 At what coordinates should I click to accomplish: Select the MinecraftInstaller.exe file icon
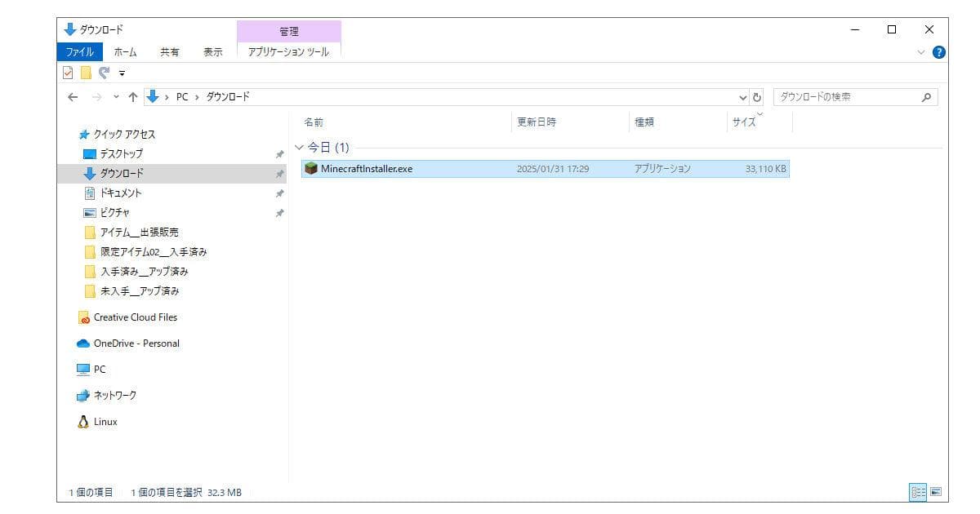(311, 169)
